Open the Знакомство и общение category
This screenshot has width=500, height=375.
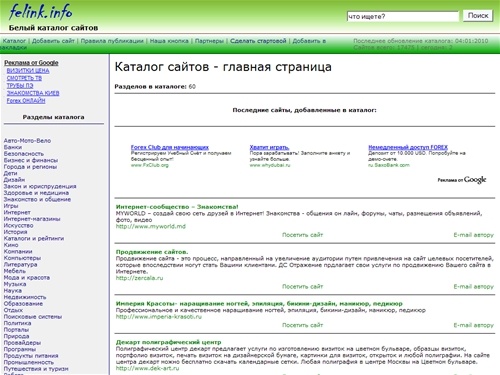[x=37, y=199]
